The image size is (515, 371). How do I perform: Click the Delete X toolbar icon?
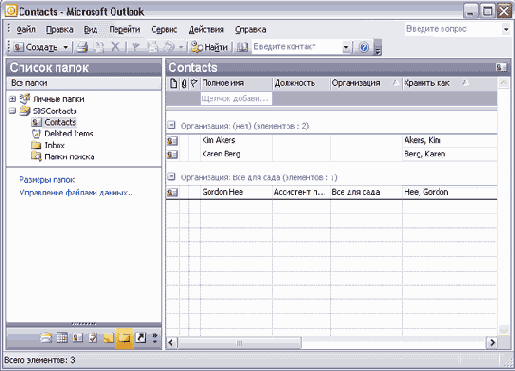click(115, 47)
